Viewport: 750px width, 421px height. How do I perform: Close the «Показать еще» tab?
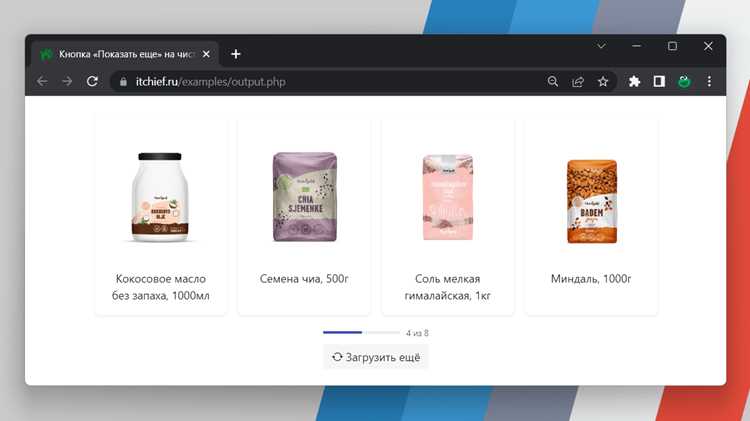pos(206,54)
